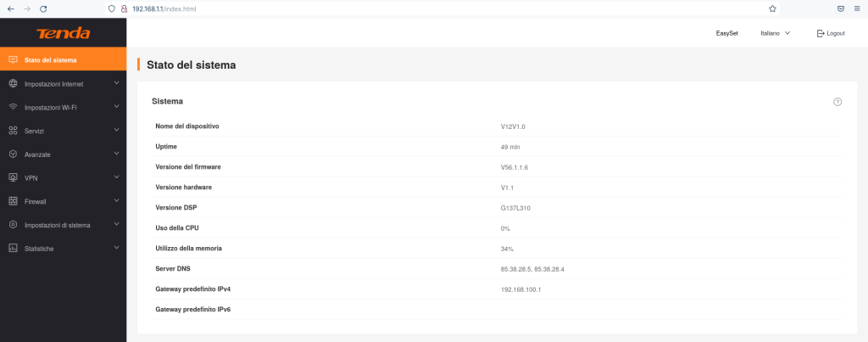Click the Impostazioni di sistema gear icon
The width and height of the screenshot is (868, 342).
pos(13,225)
